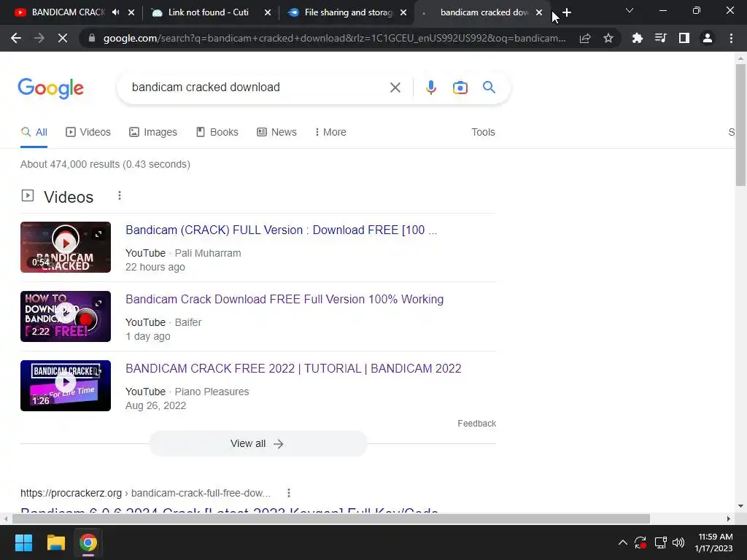Open BANDICAM CRACK FREE 2022 TUTORIAL link
The width and height of the screenshot is (747, 560).
click(x=293, y=368)
